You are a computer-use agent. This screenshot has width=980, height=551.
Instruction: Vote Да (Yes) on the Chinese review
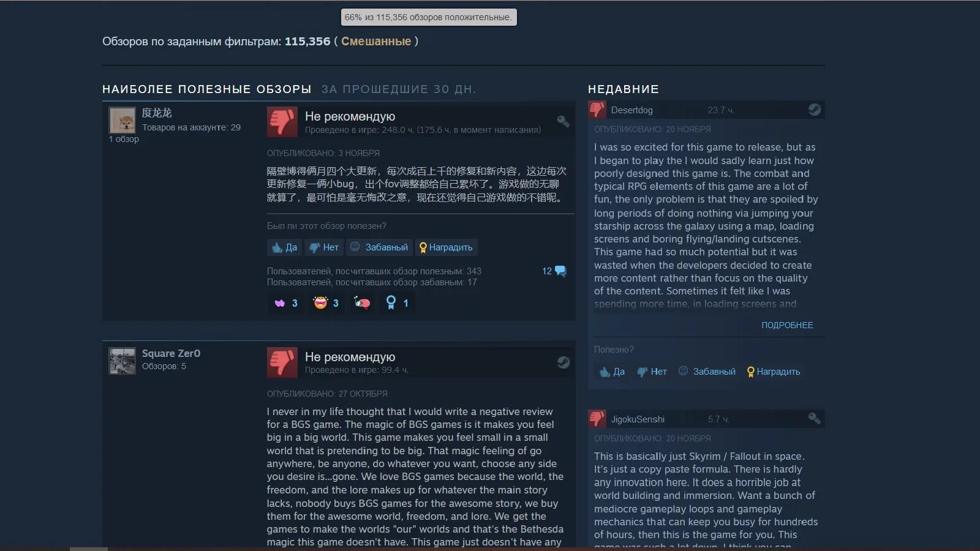pos(285,247)
